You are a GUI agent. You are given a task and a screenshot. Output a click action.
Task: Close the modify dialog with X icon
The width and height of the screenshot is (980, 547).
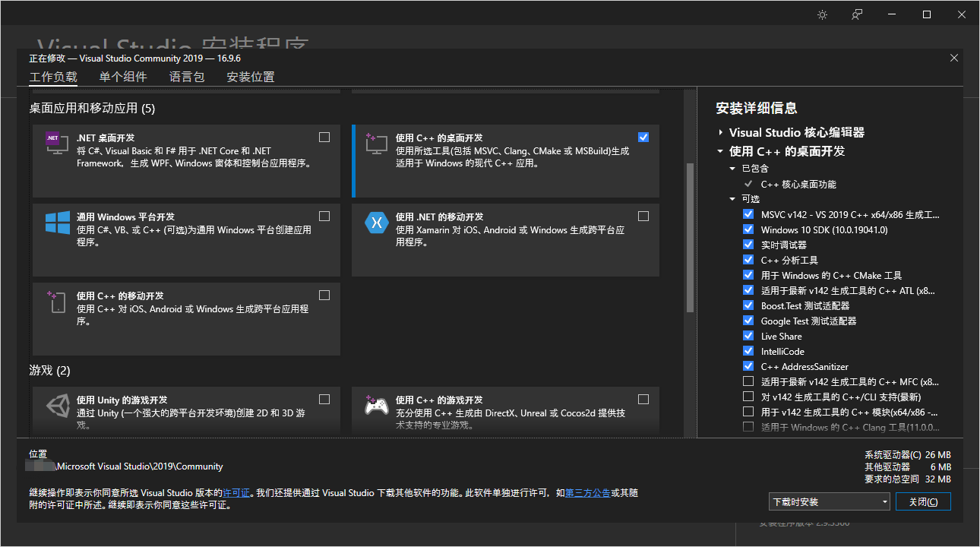[x=954, y=58]
